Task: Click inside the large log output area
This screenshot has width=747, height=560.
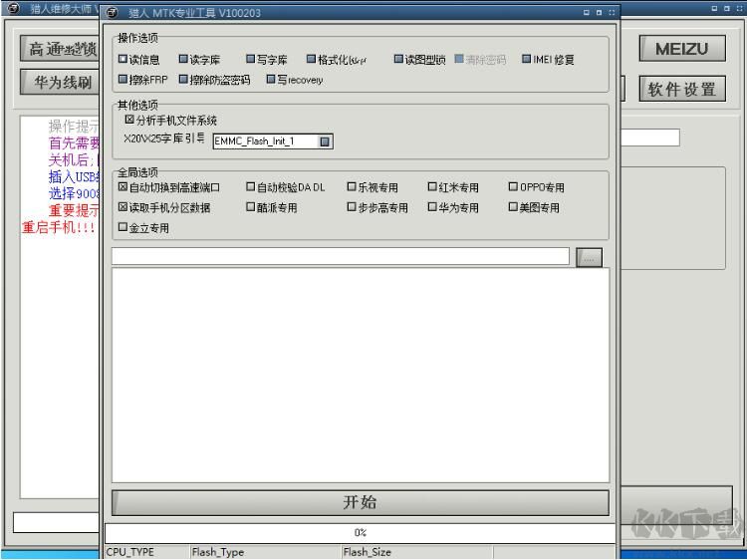Action: point(361,375)
